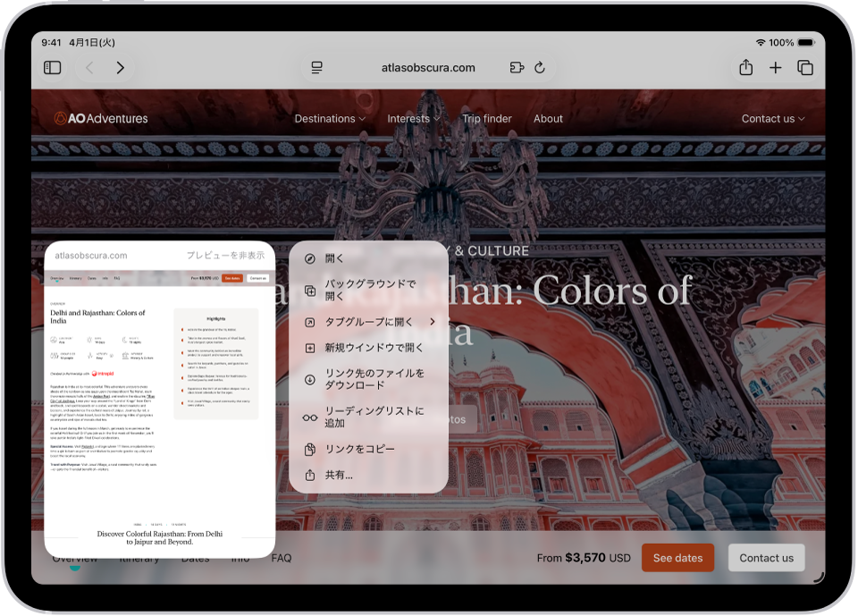Choose 新規ウインドウで開く
Image resolution: width=858 pixels, height=616 pixels.
click(x=369, y=348)
